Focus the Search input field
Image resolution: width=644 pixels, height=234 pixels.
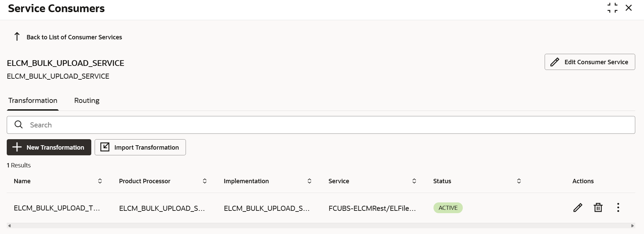click(x=321, y=125)
